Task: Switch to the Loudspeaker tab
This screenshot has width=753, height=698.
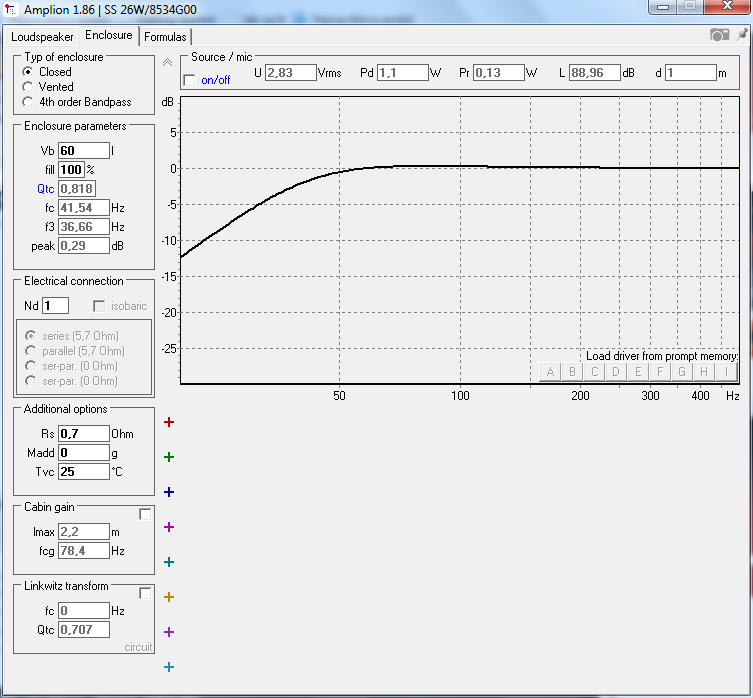Action: tap(42, 37)
